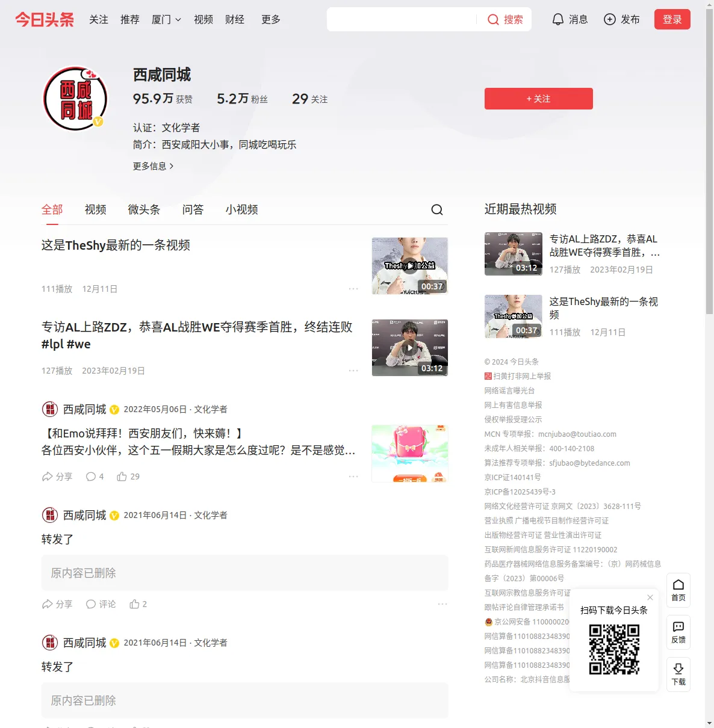Click 下载 download side button
Viewport: 714px width, 728px height.
[x=678, y=674]
